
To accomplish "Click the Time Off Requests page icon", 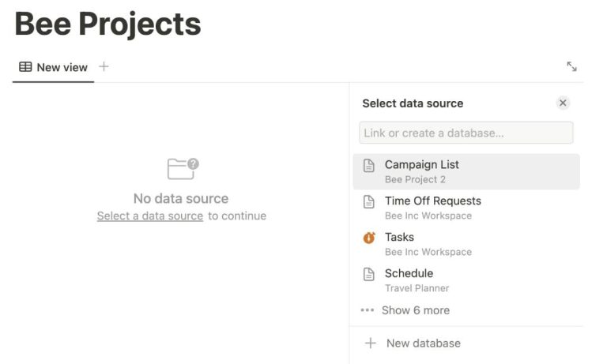I will pos(368,202).
